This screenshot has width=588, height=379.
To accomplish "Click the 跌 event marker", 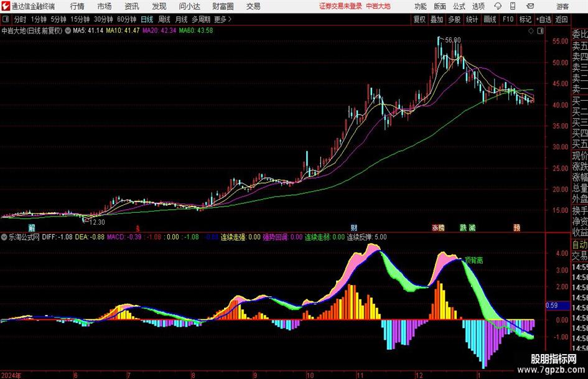I will coord(463,227).
